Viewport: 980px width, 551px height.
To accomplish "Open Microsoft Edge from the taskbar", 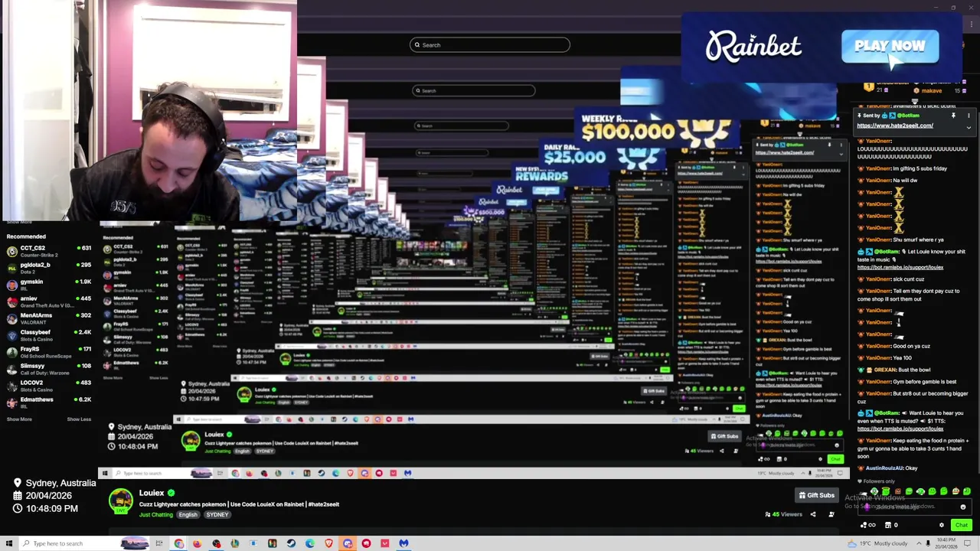I will (309, 543).
